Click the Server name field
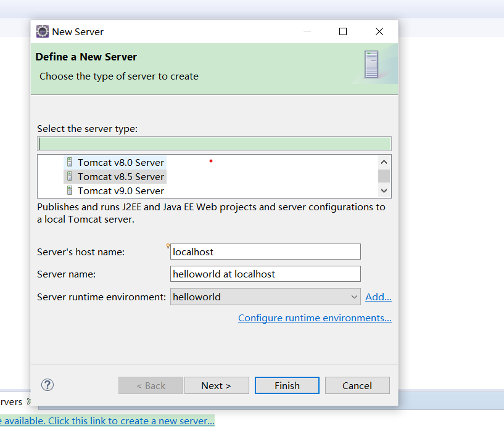The height and width of the screenshot is (439, 504). pyautogui.click(x=265, y=274)
